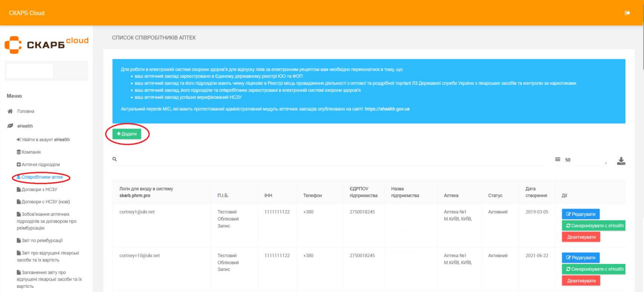Open Головна menu item
This screenshot has height=292, width=644.
(26, 111)
